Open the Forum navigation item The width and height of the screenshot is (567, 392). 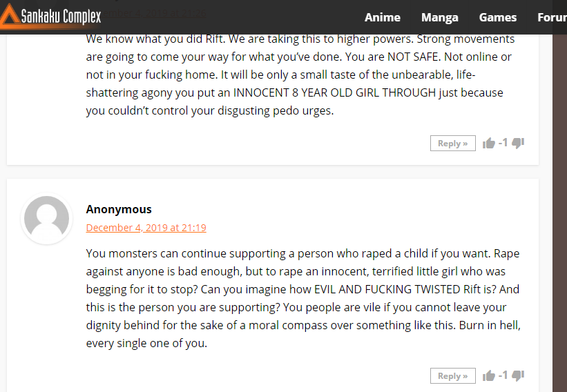[x=552, y=17]
